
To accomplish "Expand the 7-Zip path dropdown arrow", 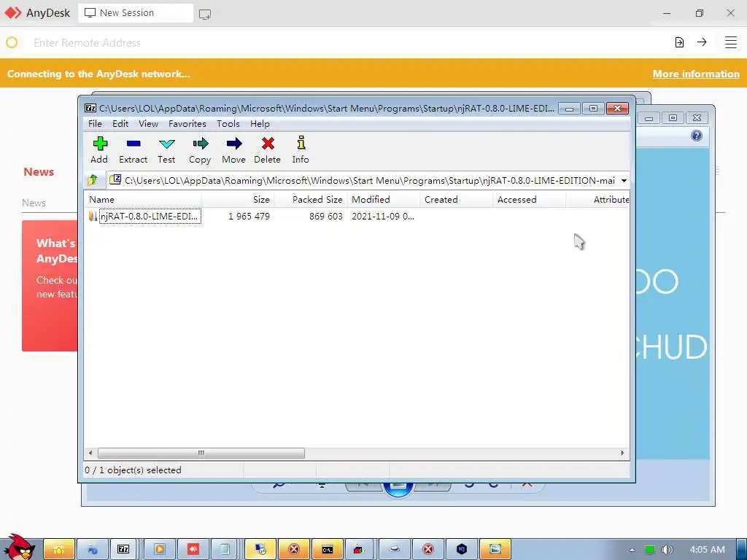I will click(624, 181).
